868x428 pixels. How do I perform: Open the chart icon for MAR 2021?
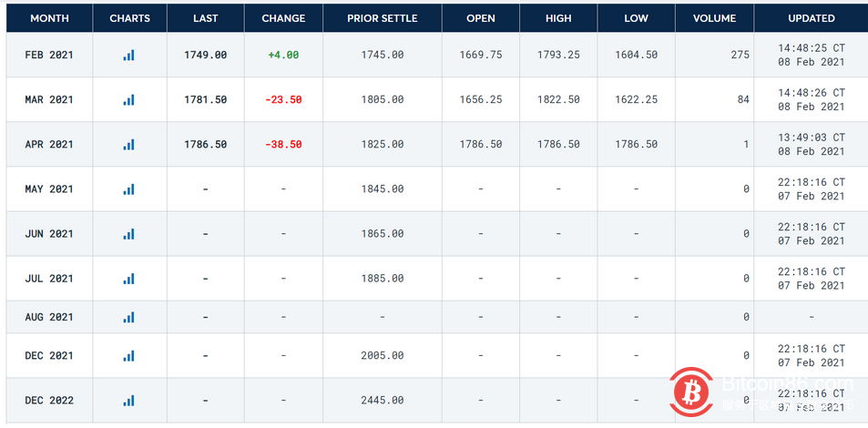pos(129,99)
